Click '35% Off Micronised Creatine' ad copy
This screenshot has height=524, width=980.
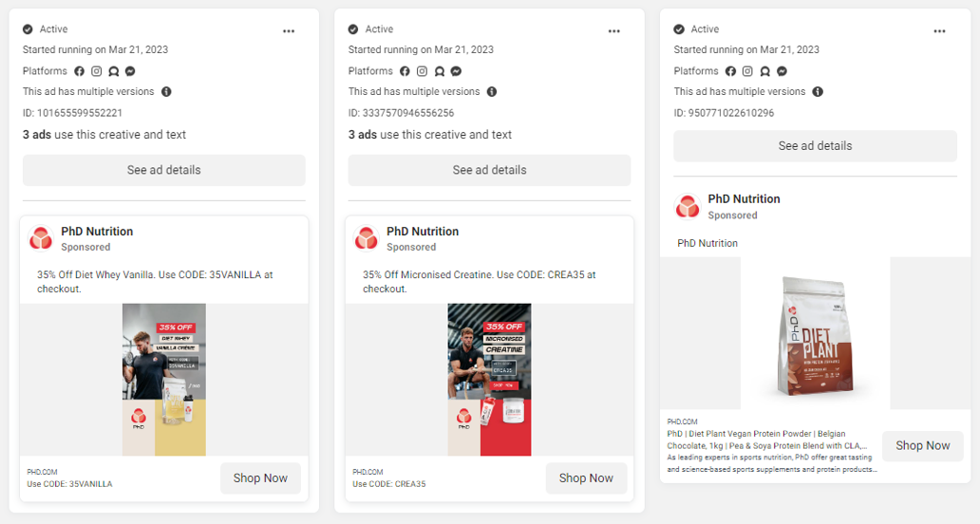point(480,282)
